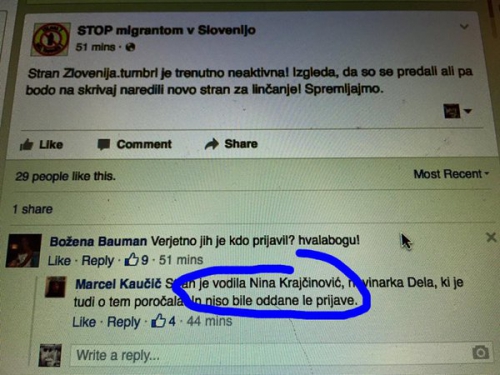Image resolution: width=500 pixels, height=375 pixels.
Task: Open the STOP migrantom v Slovenijo page link
Action: (x=166, y=30)
